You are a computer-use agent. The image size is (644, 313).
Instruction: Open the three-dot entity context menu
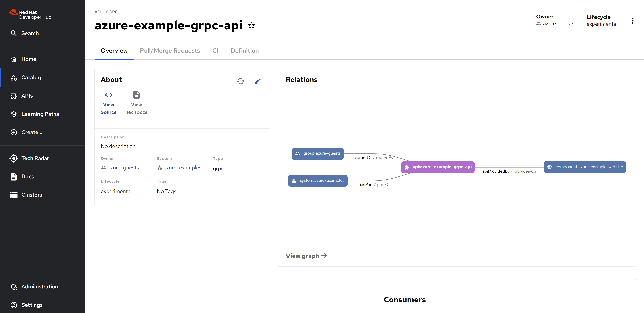pyautogui.click(x=632, y=21)
